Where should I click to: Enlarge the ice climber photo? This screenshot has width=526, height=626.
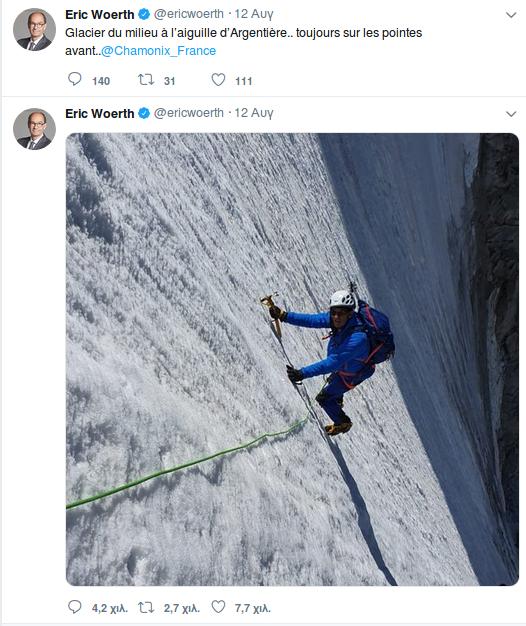(x=292, y=359)
